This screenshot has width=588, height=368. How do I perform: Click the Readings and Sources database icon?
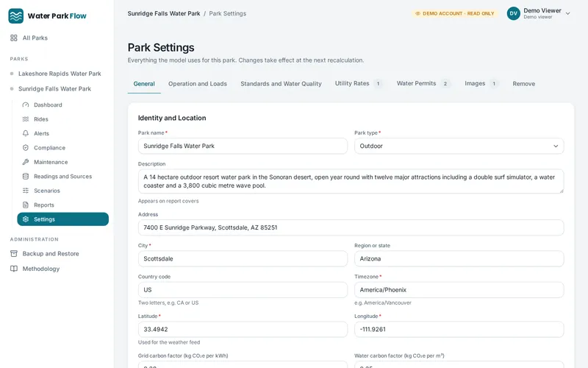pyautogui.click(x=26, y=176)
